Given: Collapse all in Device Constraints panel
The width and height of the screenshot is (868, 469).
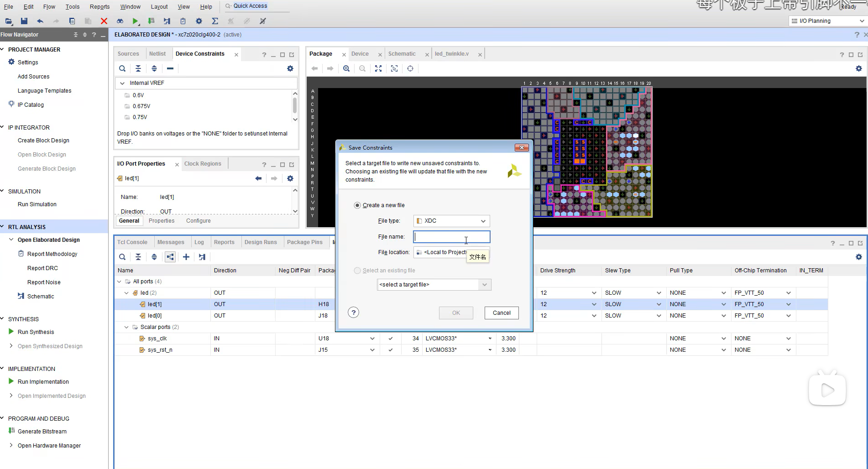Looking at the screenshot, I should 138,68.
